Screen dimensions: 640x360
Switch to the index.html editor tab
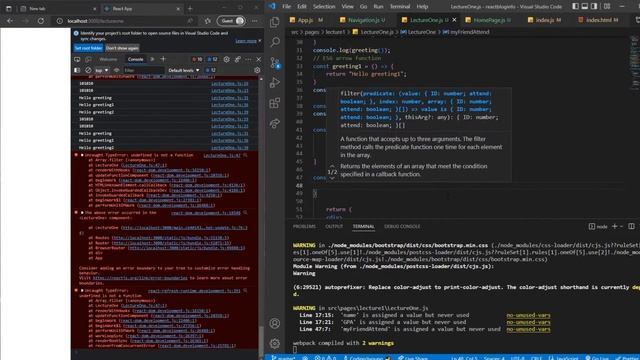tap(599, 20)
